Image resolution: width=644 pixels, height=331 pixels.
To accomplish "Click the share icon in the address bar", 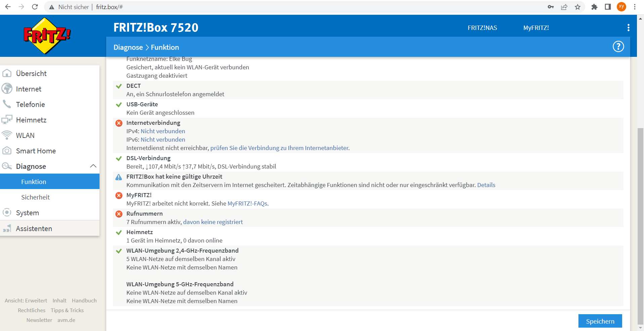I will click(x=564, y=7).
